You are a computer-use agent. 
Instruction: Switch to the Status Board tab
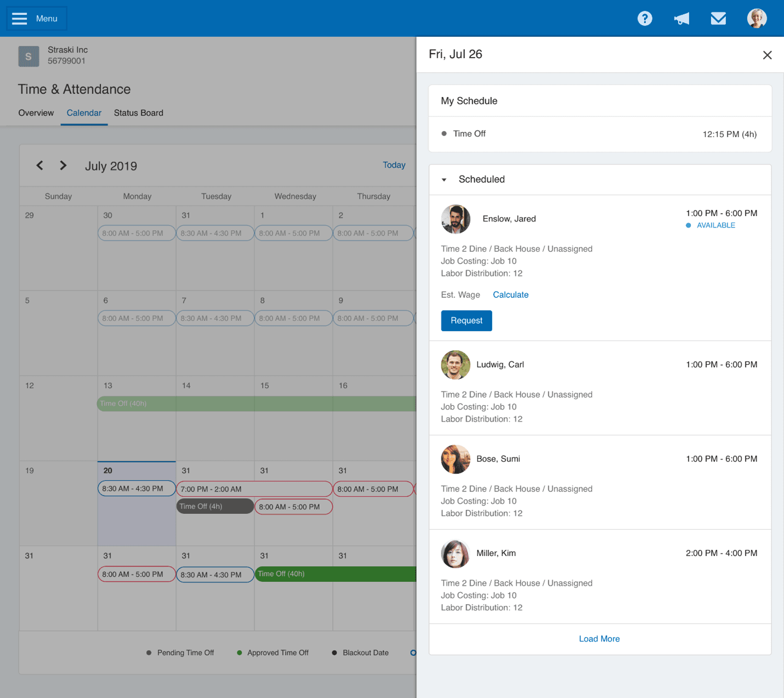point(138,113)
